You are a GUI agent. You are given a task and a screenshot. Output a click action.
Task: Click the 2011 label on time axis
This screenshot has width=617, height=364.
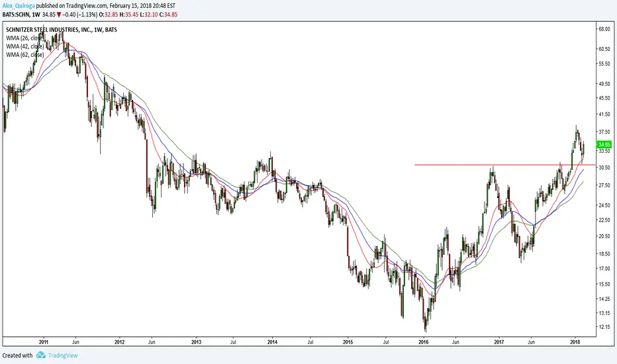pos(44,342)
